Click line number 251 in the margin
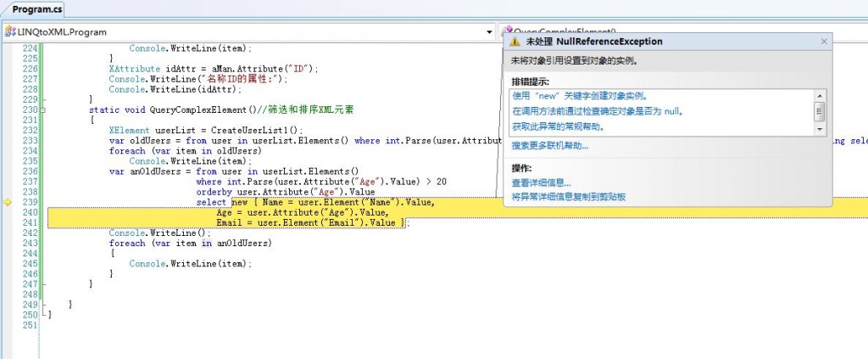The height and width of the screenshot is (359, 868). (x=30, y=325)
